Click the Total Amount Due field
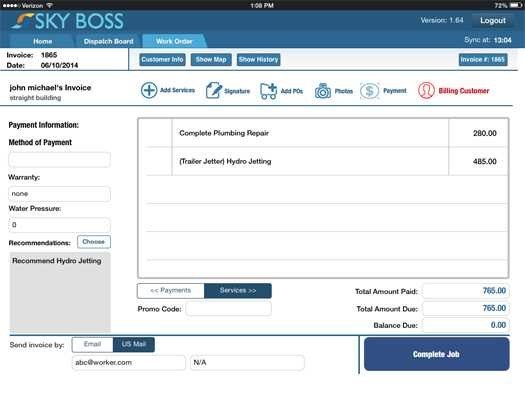The image size is (525, 394). [x=466, y=308]
